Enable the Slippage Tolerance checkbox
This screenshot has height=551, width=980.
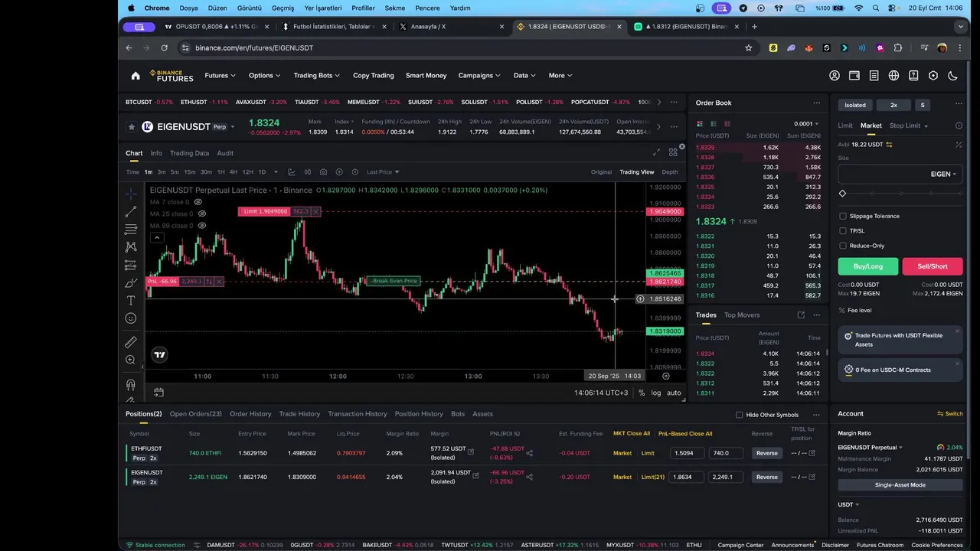tap(843, 216)
